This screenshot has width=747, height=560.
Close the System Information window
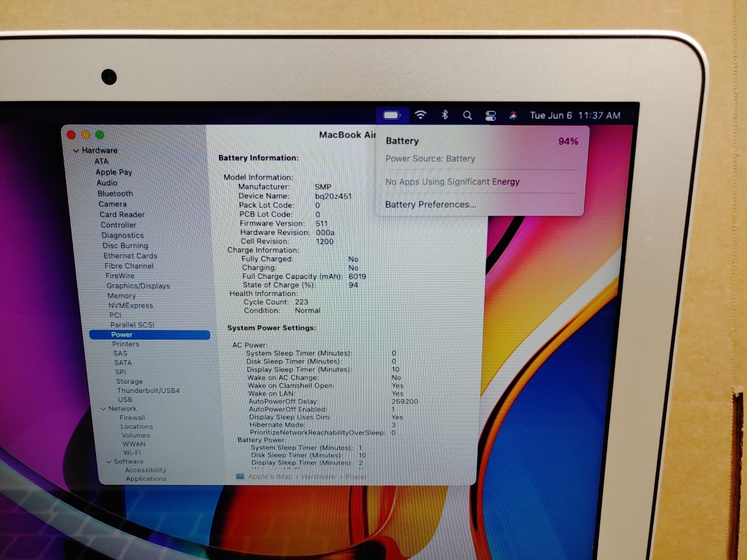(71, 135)
